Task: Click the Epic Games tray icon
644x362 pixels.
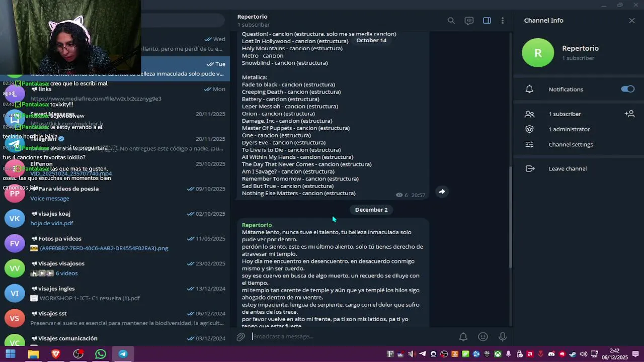Action: pos(487,354)
